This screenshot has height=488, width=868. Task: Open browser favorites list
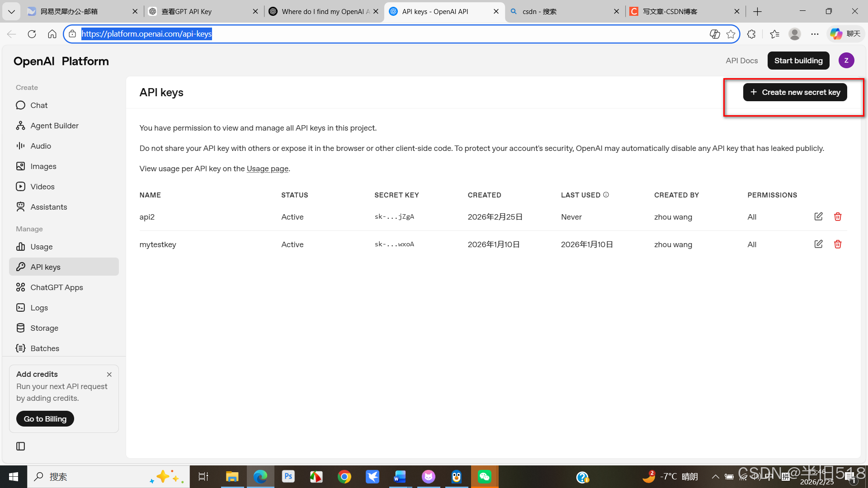[x=774, y=34]
